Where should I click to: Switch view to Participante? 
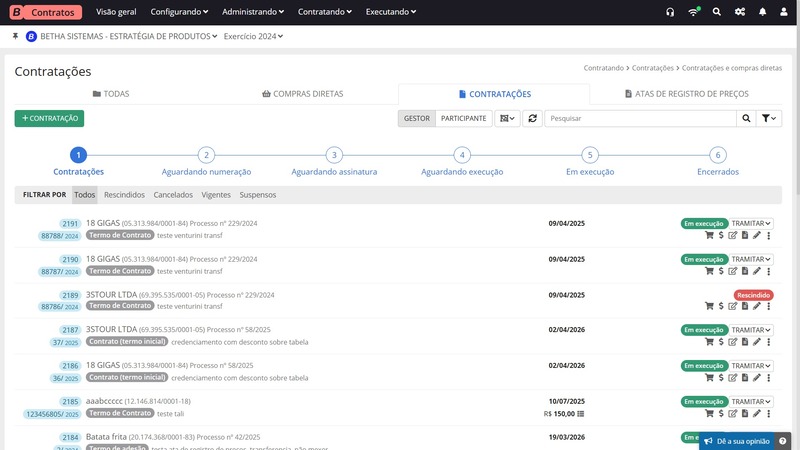(x=464, y=118)
